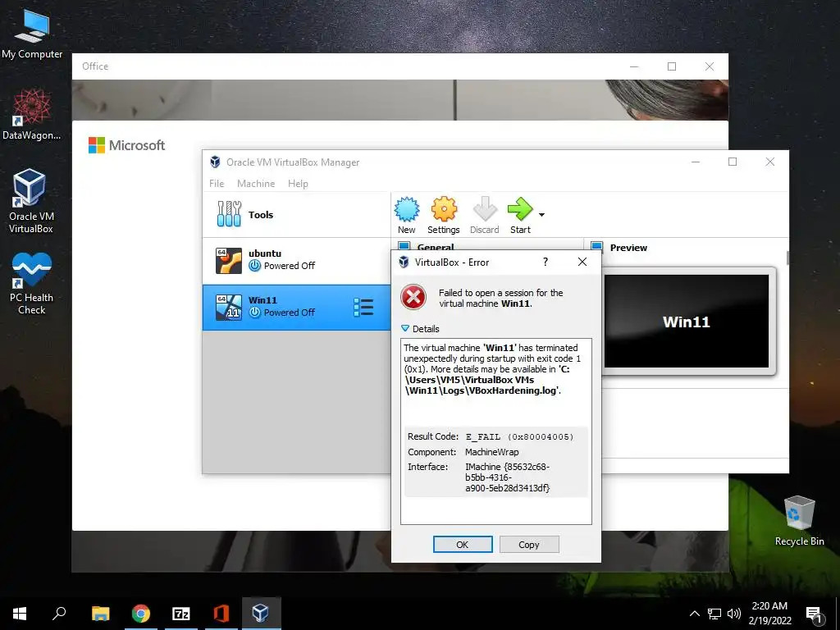Select the ubuntu virtual machine

pos(296,261)
